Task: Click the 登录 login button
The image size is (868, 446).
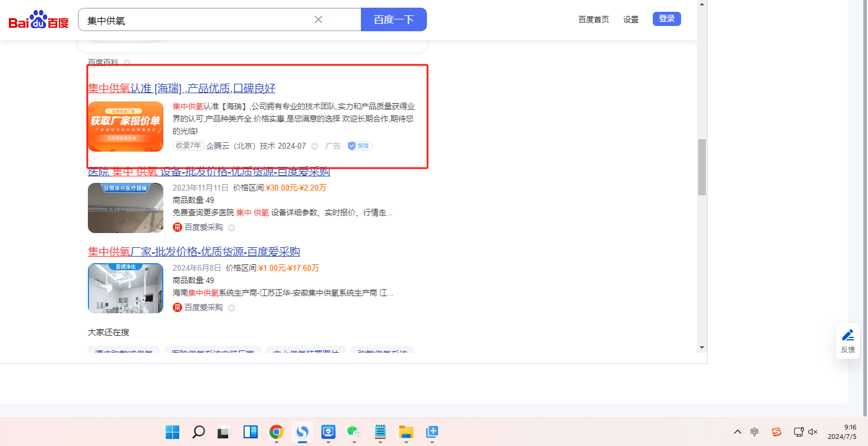Action: (666, 19)
